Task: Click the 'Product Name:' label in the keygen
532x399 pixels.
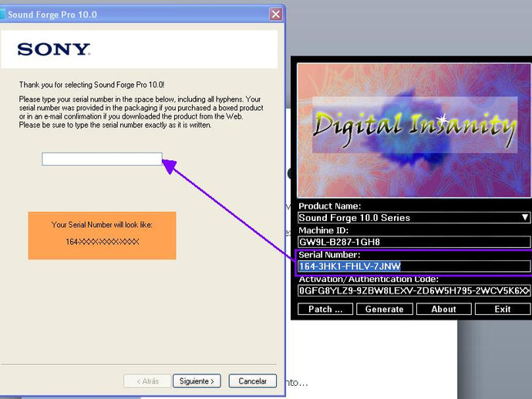Action: (x=329, y=206)
